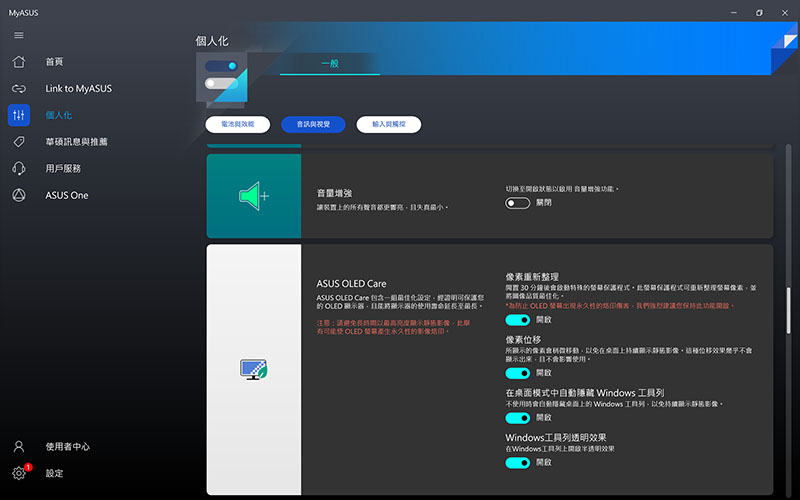
Task: Select the 電池與效能 category button
Action: click(238, 124)
